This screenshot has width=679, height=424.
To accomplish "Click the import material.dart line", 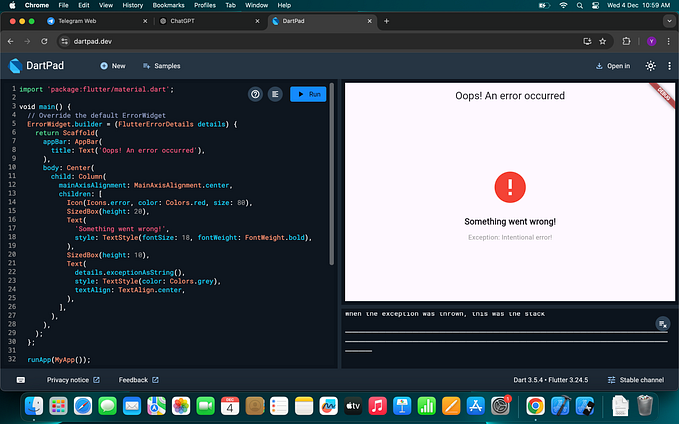I will [x=96, y=89].
